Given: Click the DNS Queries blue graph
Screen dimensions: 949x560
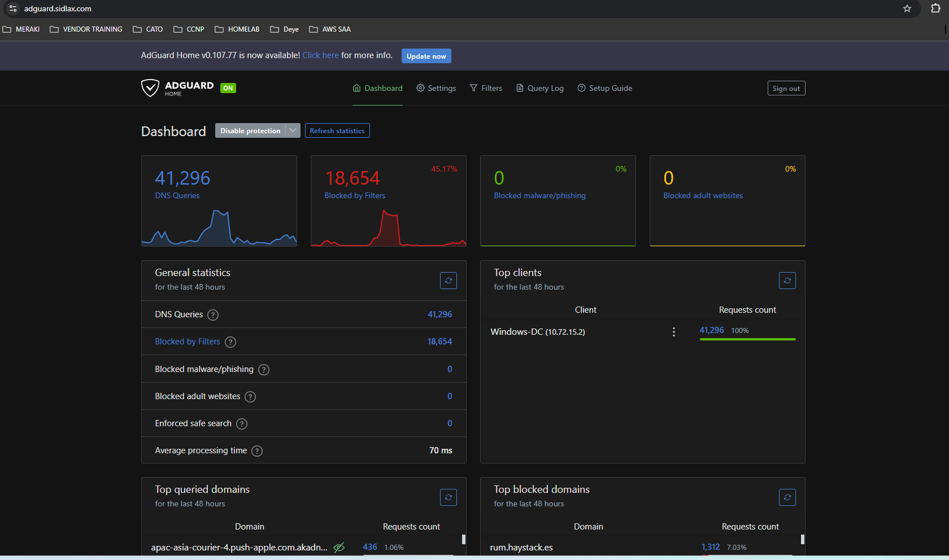Looking at the screenshot, I should 219,228.
